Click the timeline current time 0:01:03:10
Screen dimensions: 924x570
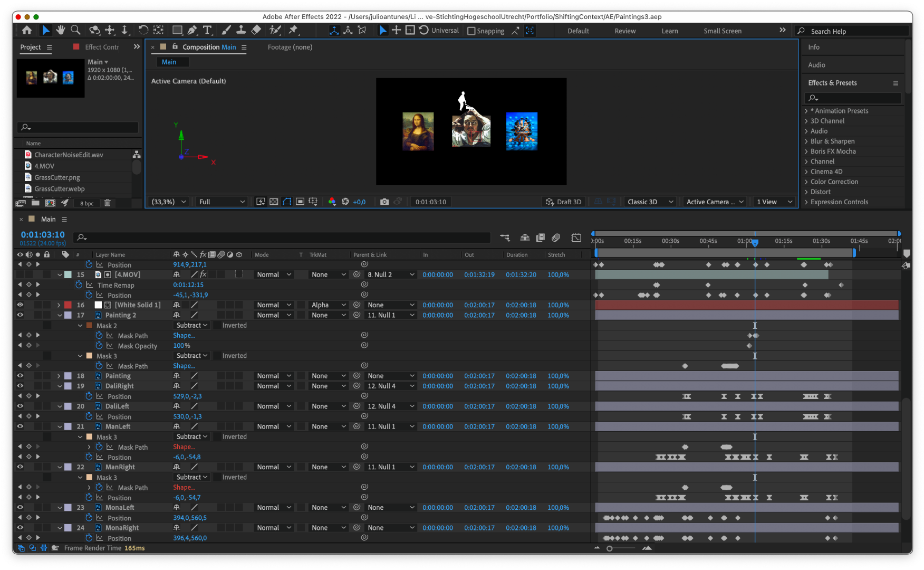click(x=43, y=234)
